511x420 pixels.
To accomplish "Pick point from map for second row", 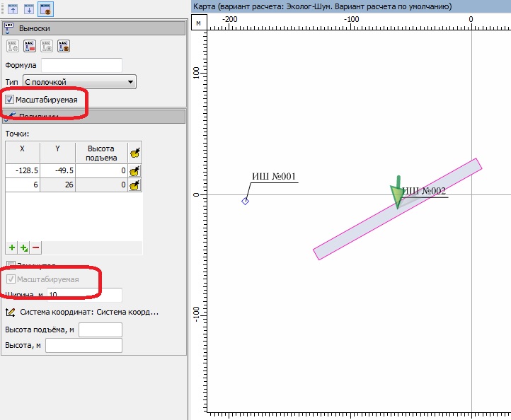I will pos(135,185).
